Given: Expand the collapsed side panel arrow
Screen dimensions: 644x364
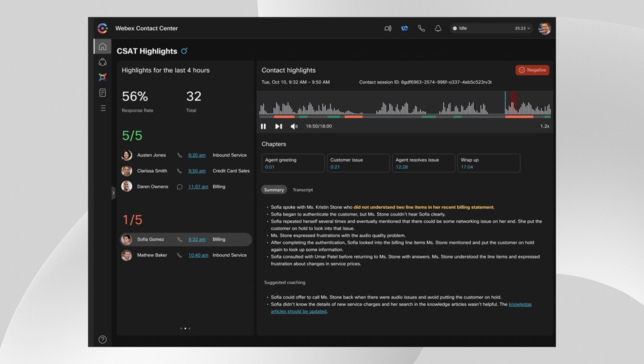Looking at the screenshot, I should coord(113,193).
